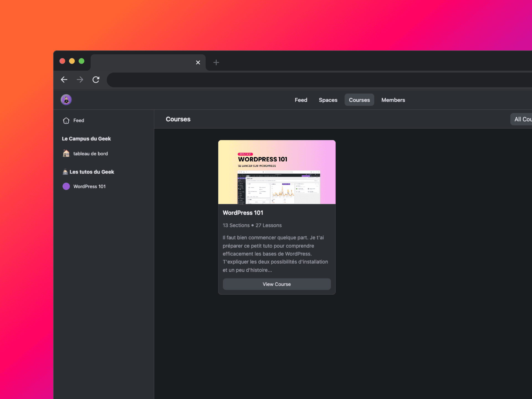Click the WordPress 101 course title
Screen dimensions: 532x399
tap(243, 213)
